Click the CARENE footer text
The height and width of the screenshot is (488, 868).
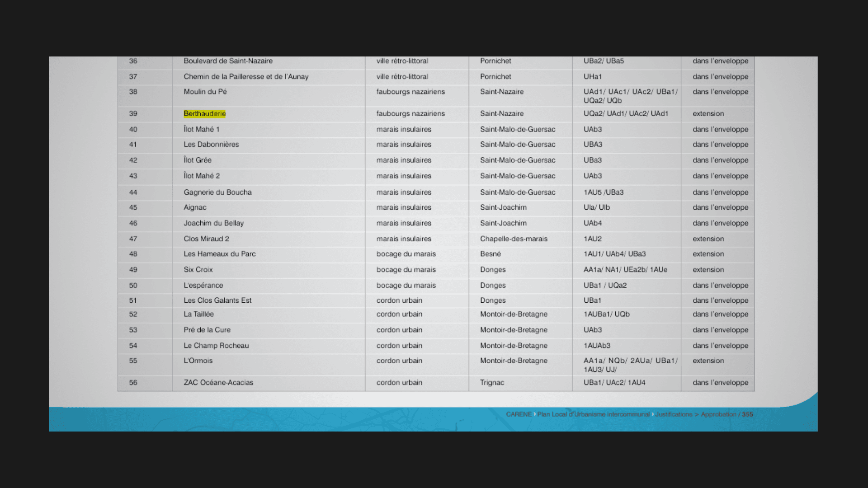click(x=519, y=414)
